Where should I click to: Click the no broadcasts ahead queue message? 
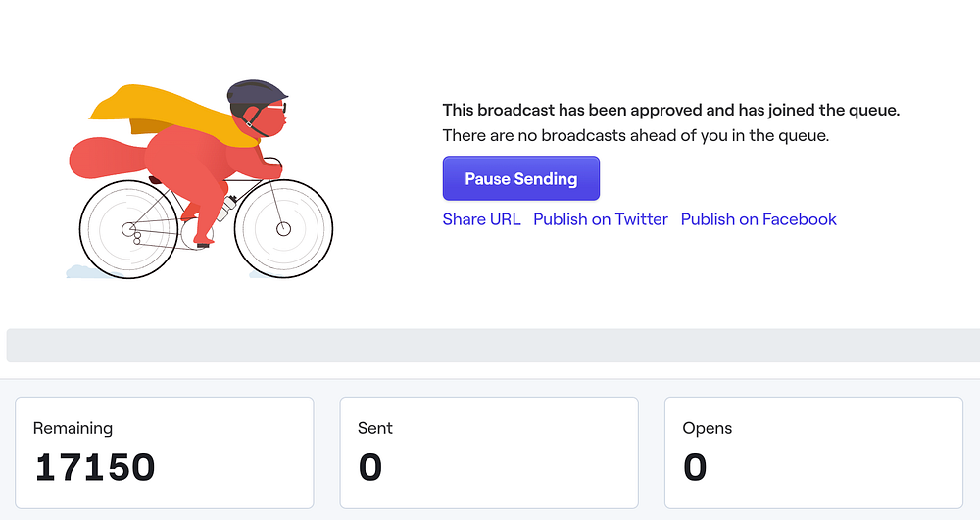pyautogui.click(x=635, y=135)
